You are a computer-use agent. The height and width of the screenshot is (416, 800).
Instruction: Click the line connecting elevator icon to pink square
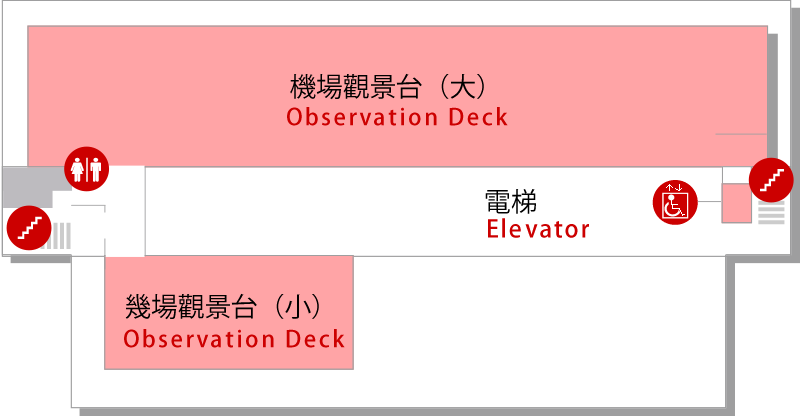710,202
